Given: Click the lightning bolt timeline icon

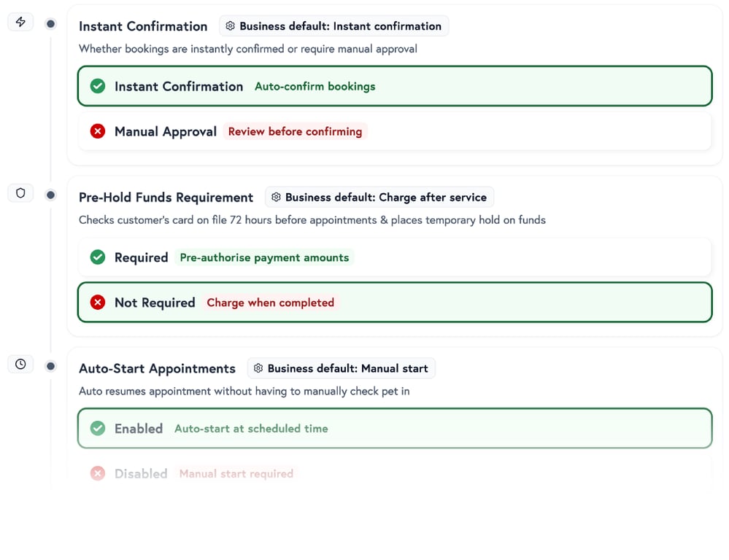Looking at the screenshot, I should tap(20, 22).
